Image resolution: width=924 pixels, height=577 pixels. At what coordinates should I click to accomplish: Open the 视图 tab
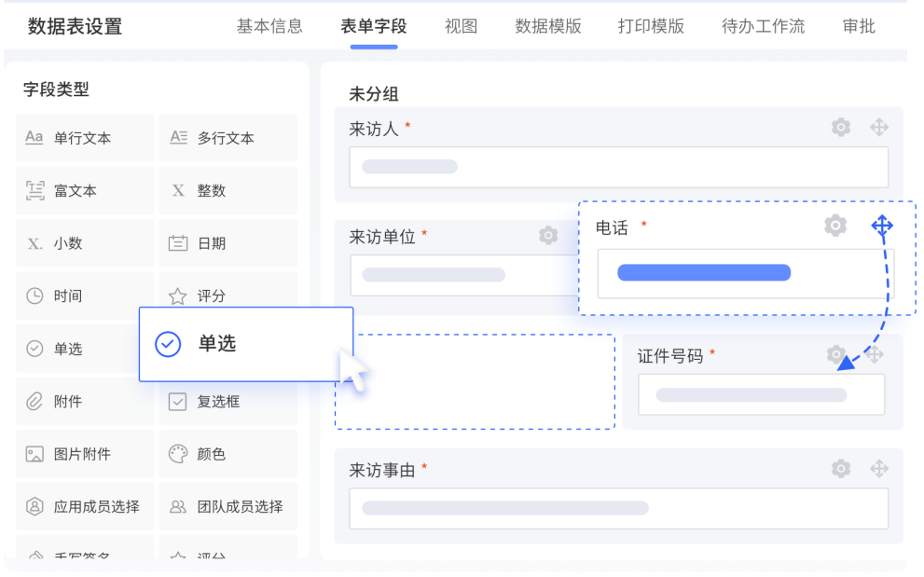pyautogui.click(x=461, y=26)
